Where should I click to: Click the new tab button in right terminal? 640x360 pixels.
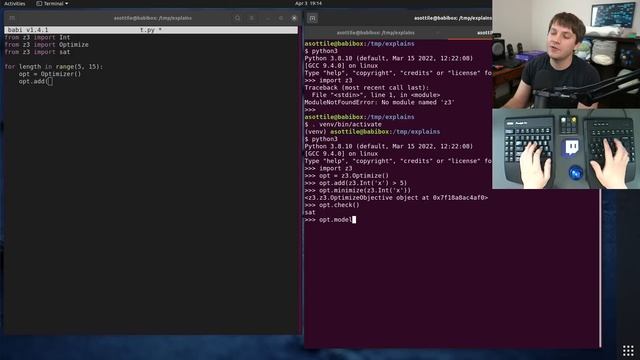[312, 18]
